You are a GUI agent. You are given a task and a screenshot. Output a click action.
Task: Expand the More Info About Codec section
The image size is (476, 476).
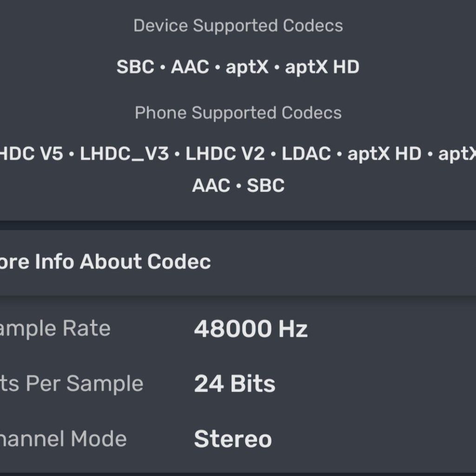105,262
